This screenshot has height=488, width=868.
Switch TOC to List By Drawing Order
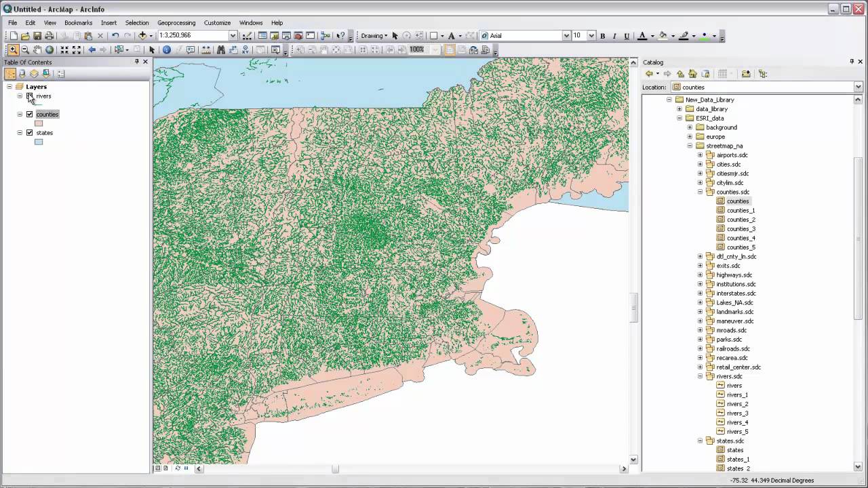point(10,74)
